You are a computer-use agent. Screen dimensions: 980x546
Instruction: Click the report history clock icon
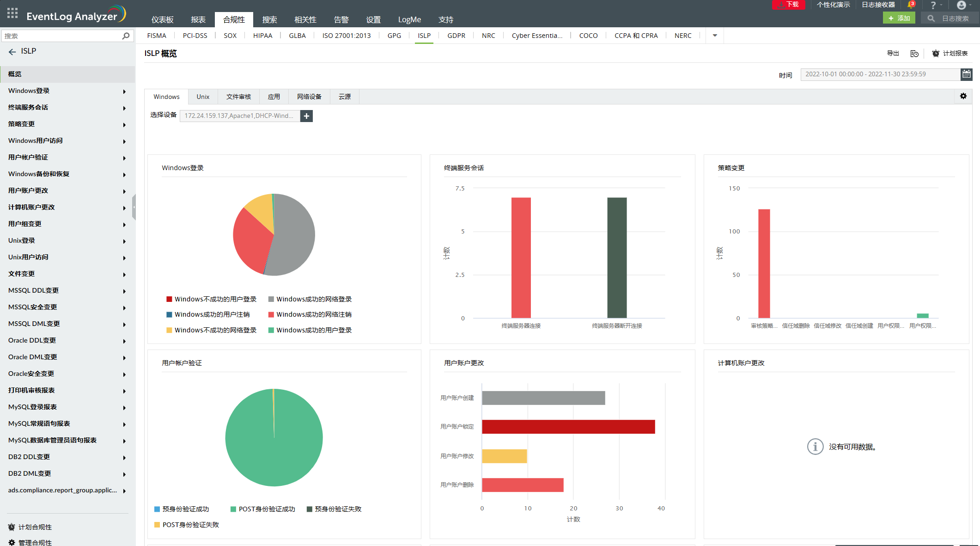coord(914,54)
